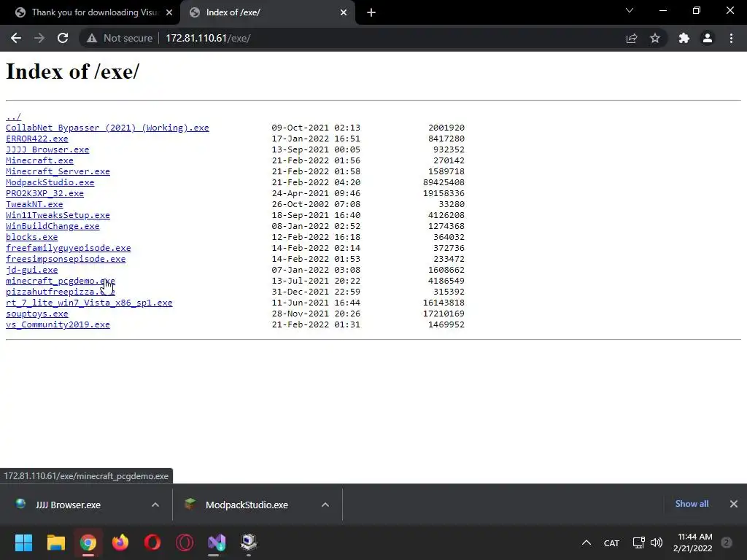Open the Extensions puzzle icon

click(684, 38)
